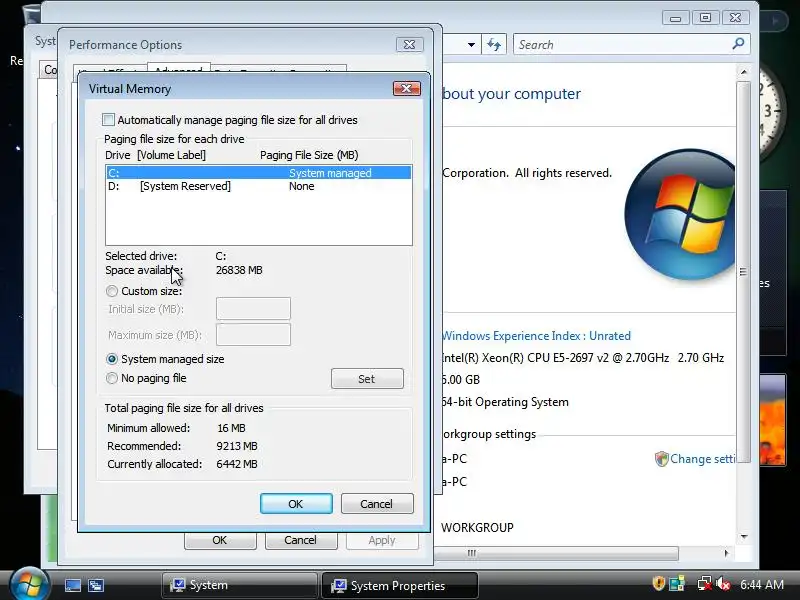Choose the No paging file option
Screen dimensions: 800x600
[x=112, y=378]
